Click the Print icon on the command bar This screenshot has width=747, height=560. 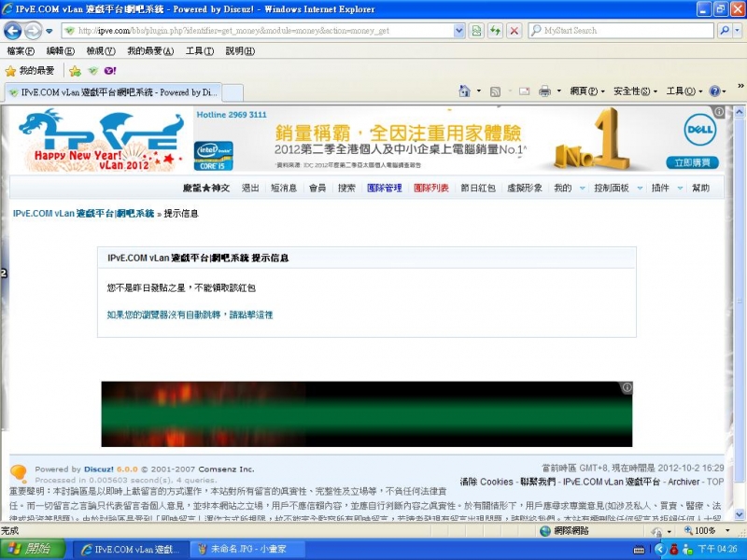click(546, 91)
